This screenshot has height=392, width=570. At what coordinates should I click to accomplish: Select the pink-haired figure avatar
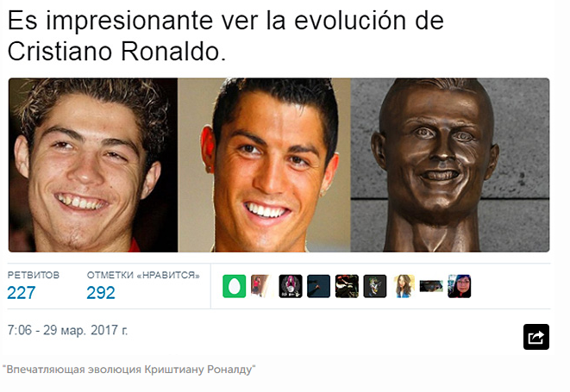(x=291, y=286)
